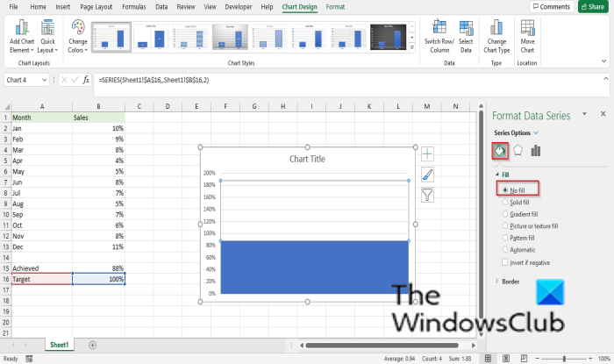Open Series Options bar-chart tab

[536, 151]
